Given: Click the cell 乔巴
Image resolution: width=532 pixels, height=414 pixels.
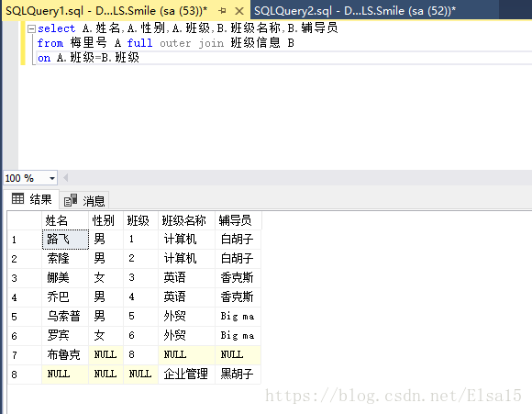Looking at the screenshot, I should click(x=65, y=297).
